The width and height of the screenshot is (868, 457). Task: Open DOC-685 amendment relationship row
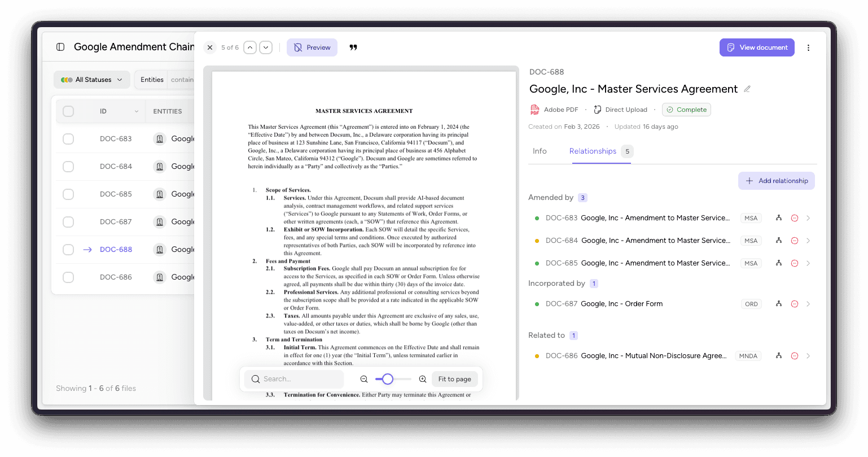click(673, 263)
